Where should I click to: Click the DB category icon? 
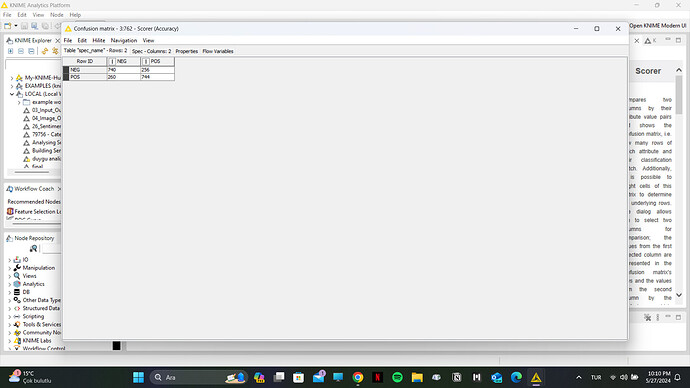[x=17, y=292]
